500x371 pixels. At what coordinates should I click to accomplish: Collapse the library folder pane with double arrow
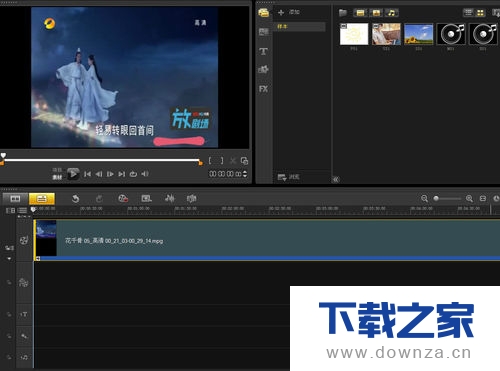pyautogui.click(x=336, y=179)
